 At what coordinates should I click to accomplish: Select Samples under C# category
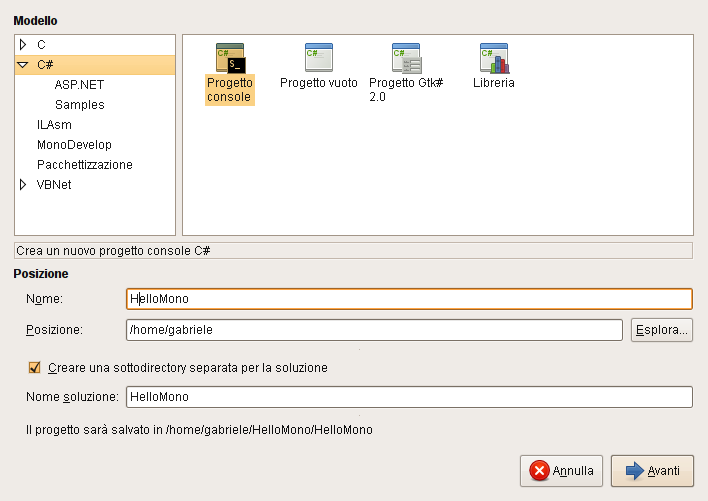coord(79,105)
